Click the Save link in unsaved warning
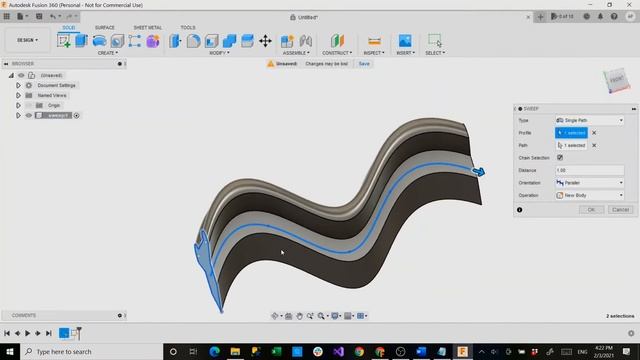This screenshot has width=640, height=360. click(364, 64)
